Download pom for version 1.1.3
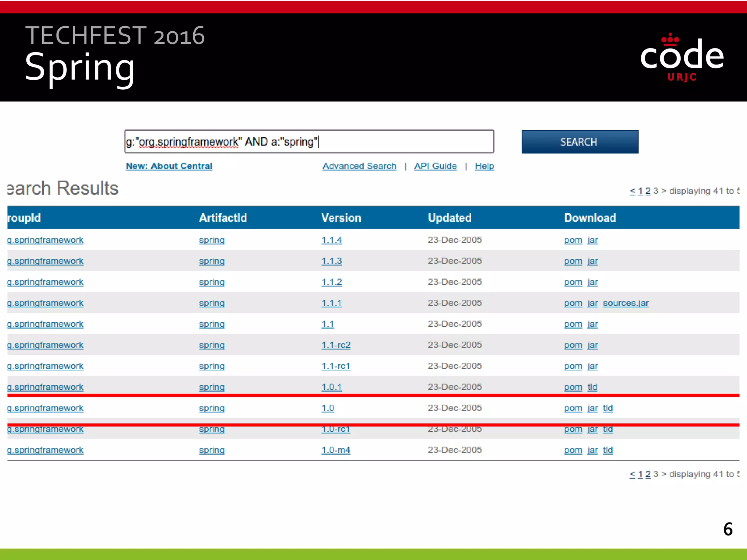747x560 pixels. point(573,261)
